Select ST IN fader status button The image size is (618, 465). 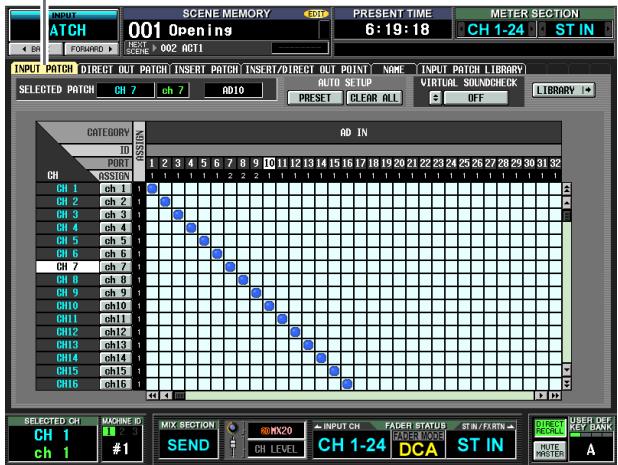point(480,445)
